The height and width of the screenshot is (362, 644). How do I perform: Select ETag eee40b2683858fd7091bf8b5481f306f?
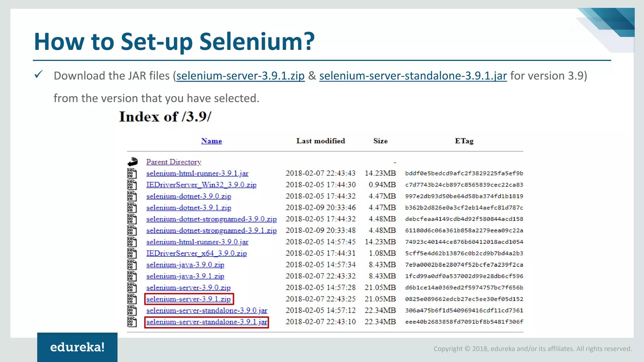point(464,322)
